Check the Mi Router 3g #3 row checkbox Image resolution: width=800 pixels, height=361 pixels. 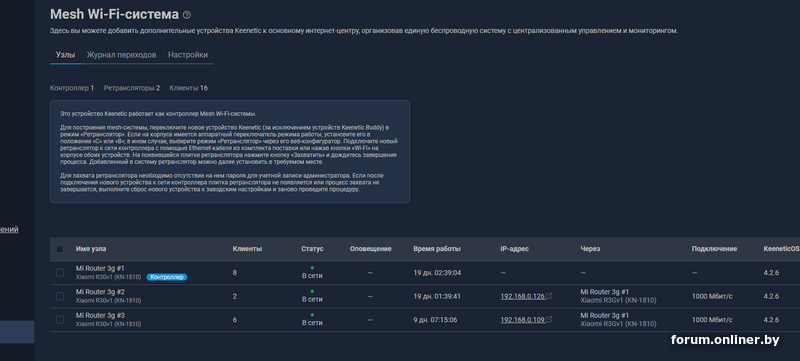click(x=60, y=320)
